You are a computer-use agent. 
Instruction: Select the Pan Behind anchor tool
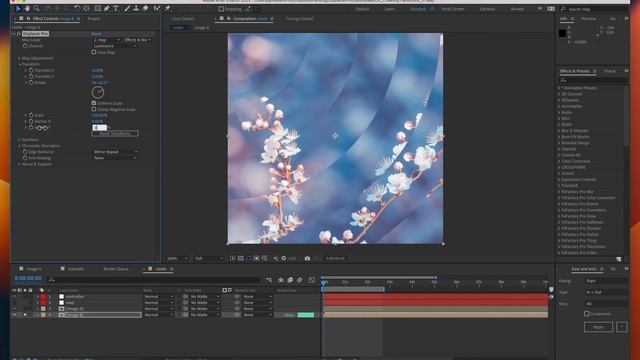pyautogui.click(x=86, y=9)
